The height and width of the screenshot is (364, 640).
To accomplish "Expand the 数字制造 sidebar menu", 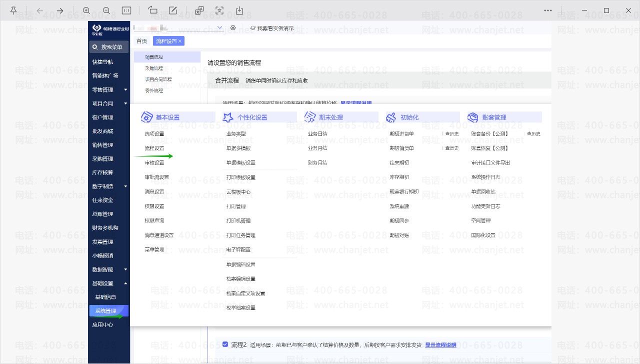I will pyautogui.click(x=125, y=186).
